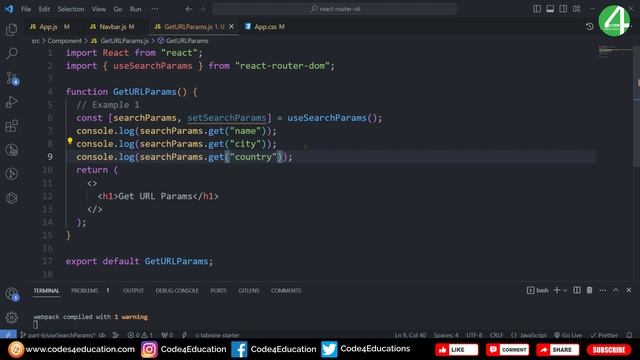The width and height of the screenshot is (640, 360).
Task: Click the LIKE button in the overlay bar
Action: [x=456, y=350]
